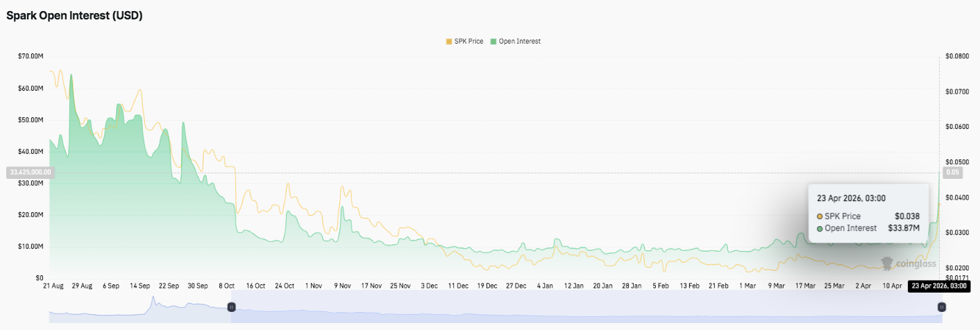Image resolution: width=980 pixels, height=330 pixels.
Task: Click the $33.87M value in the tooltip
Action: (904, 228)
